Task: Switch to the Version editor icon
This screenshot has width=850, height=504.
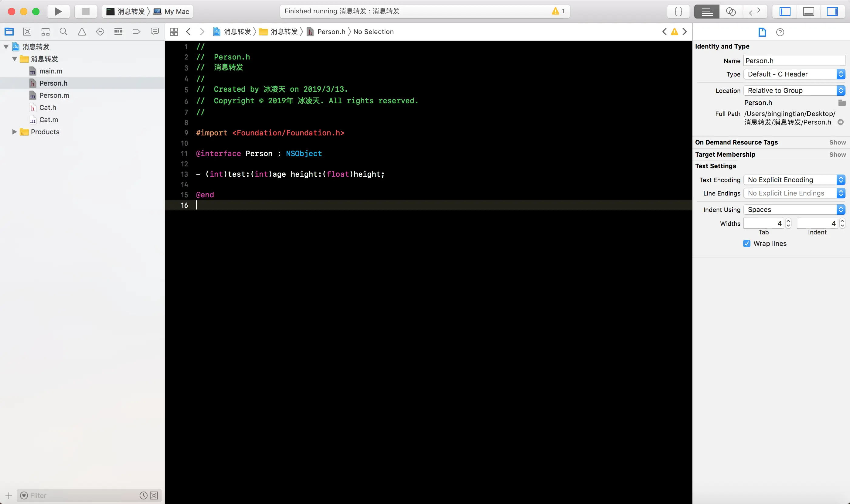Action: [x=754, y=11]
